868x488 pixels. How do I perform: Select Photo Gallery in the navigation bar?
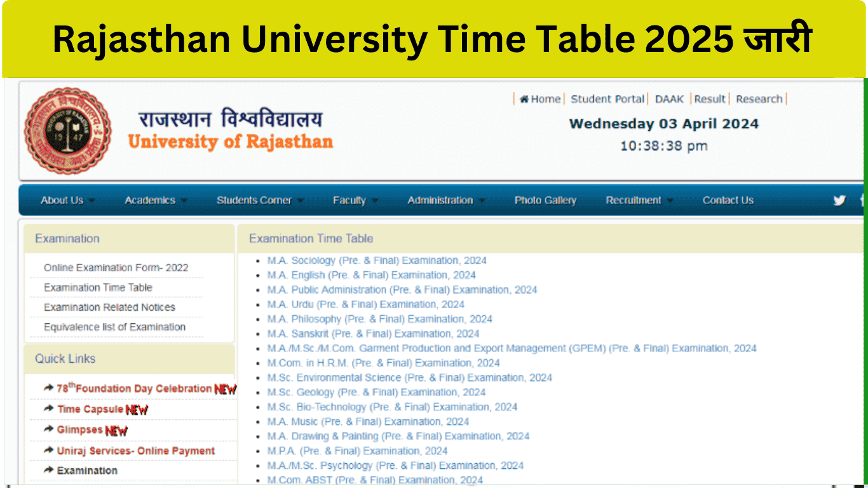click(545, 200)
